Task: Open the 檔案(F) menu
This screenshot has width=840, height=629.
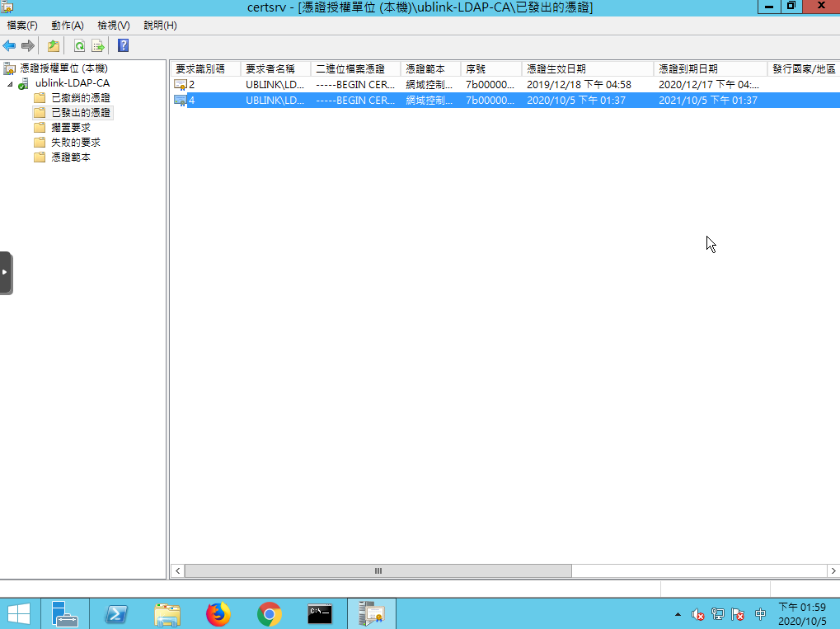Action: (22, 26)
